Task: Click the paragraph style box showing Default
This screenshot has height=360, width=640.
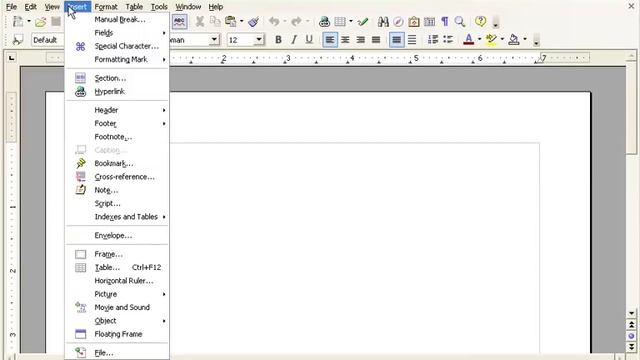Action: [48, 40]
